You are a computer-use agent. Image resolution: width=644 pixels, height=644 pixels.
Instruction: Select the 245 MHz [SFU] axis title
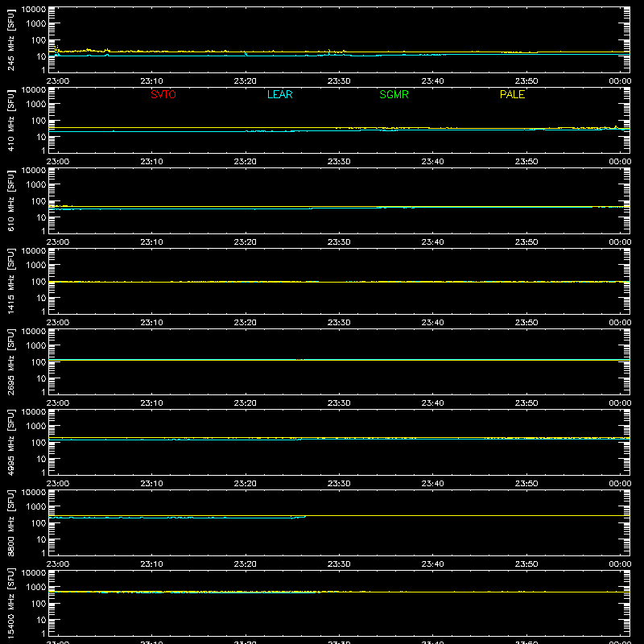pyautogui.click(x=11, y=39)
